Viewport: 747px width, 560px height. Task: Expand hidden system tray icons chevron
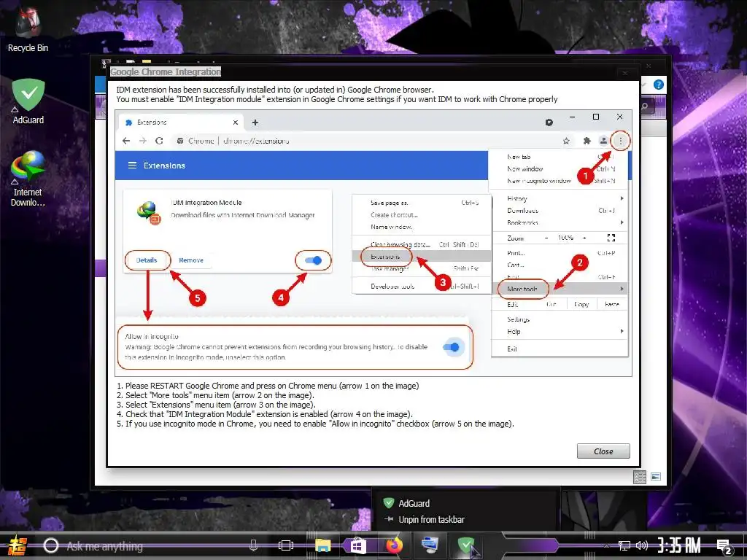click(x=606, y=545)
